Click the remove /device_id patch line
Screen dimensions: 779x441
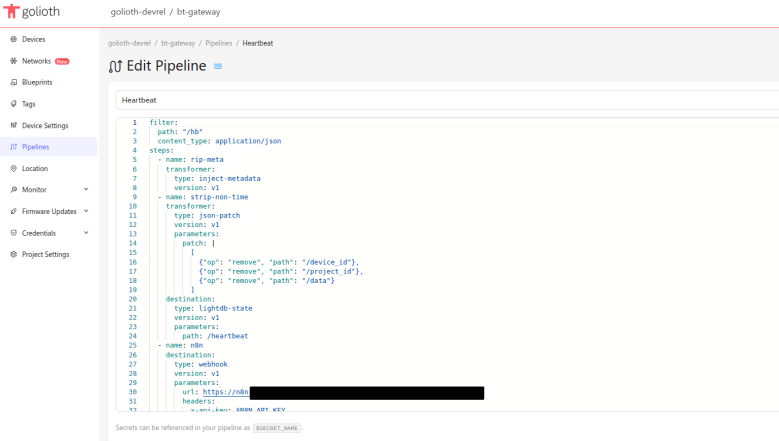pos(279,262)
